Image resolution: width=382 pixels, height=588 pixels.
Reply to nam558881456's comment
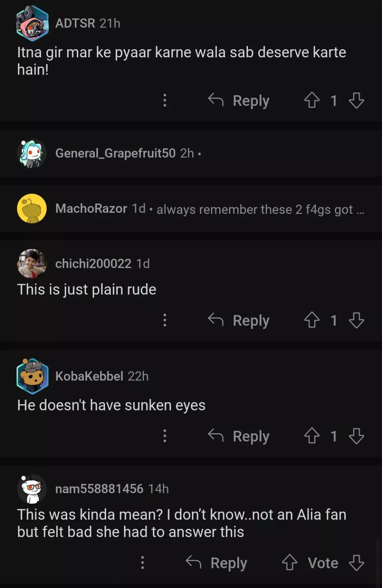tap(217, 562)
